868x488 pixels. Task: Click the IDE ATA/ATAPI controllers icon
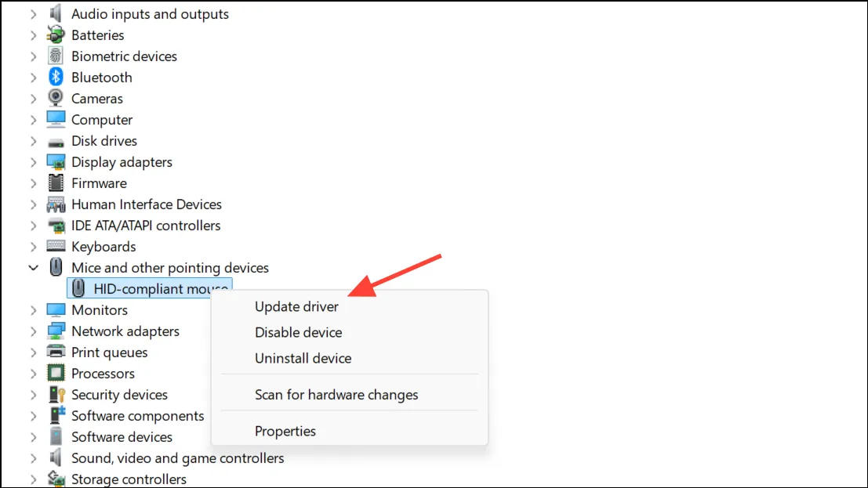[56, 225]
